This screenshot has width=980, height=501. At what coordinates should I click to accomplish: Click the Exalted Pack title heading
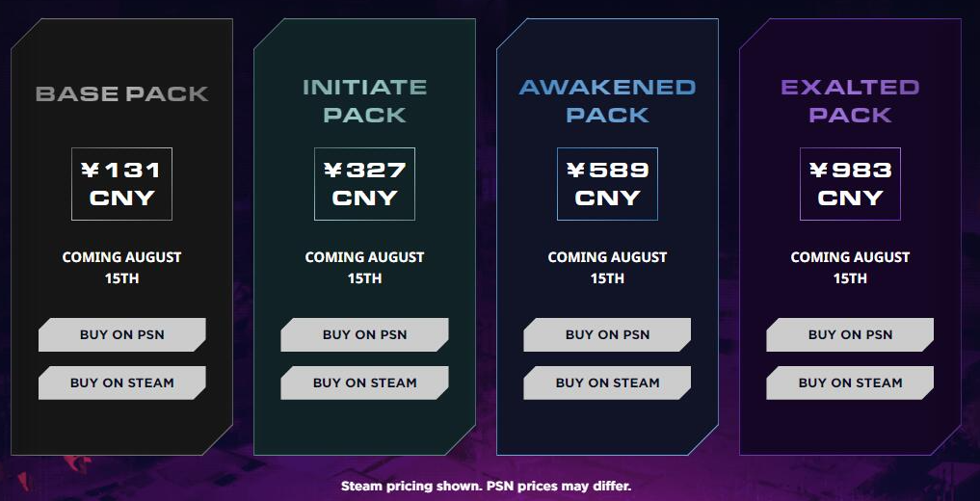coord(850,101)
